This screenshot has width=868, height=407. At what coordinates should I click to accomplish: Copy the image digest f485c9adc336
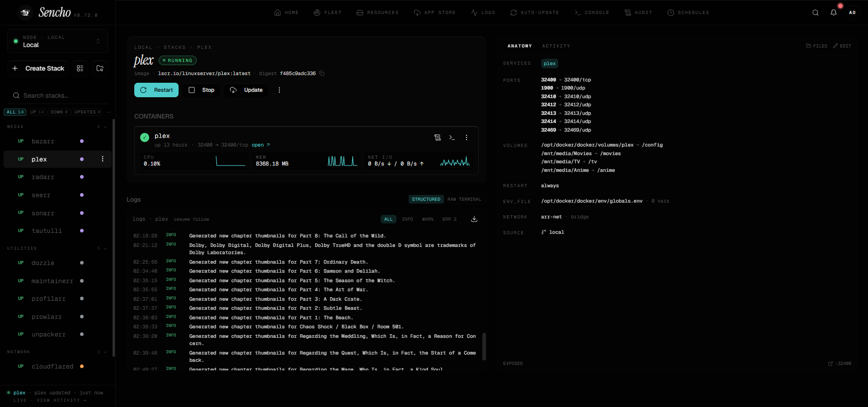click(x=322, y=73)
